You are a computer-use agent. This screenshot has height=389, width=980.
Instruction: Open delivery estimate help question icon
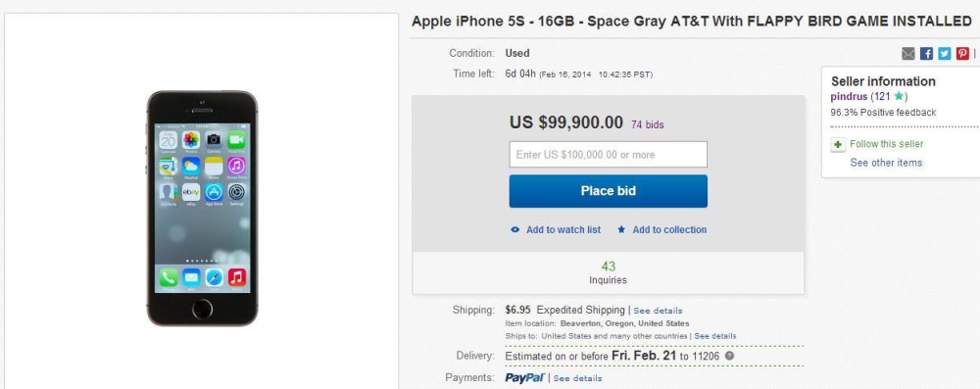point(729,356)
